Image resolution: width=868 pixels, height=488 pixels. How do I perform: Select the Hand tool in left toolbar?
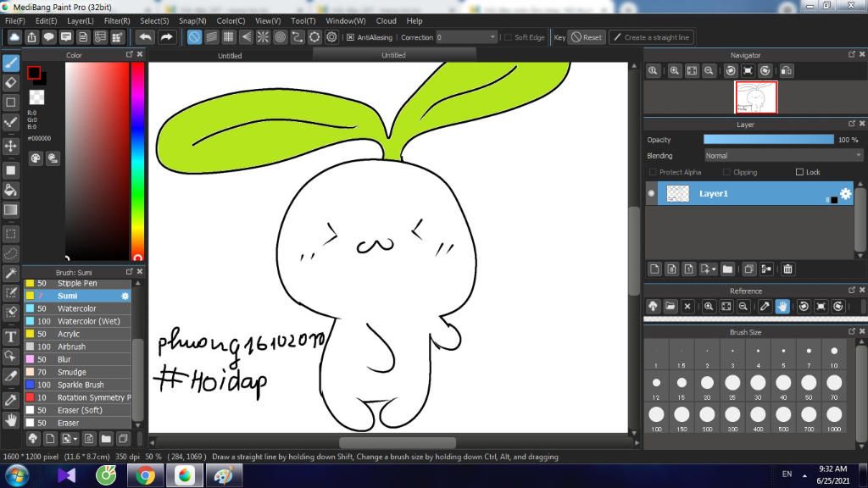click(10, 420)
